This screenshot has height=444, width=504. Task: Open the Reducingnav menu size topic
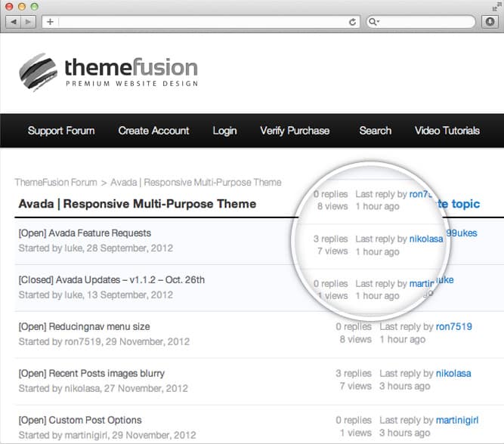click(84, 327)
